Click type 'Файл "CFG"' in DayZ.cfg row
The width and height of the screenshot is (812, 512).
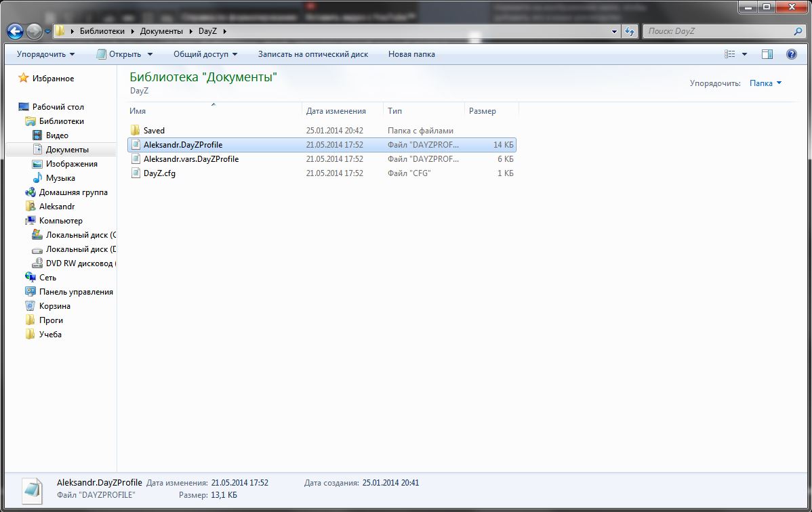(409, 173)
